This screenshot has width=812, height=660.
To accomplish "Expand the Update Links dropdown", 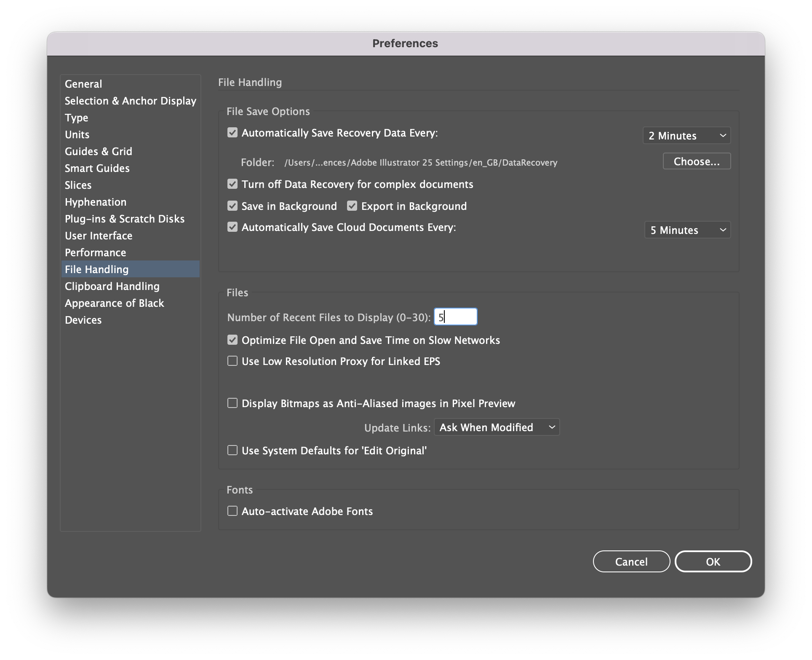I will [497, 427].
